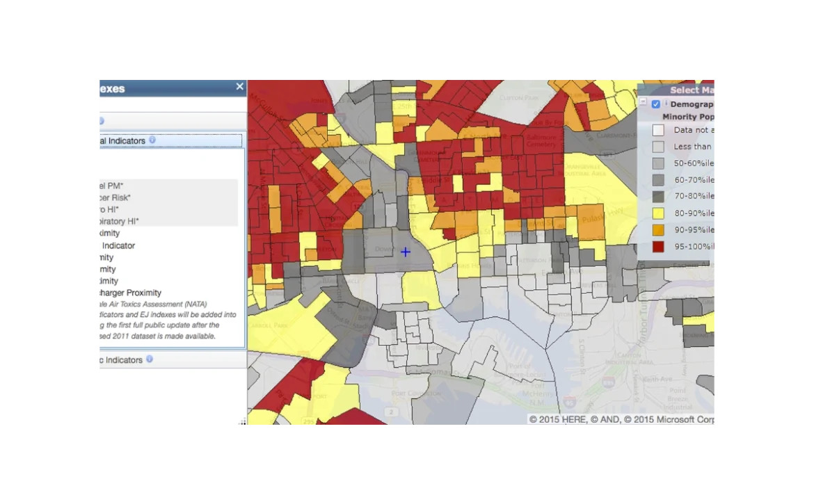Click the 80-90%ile yellow legend swatch
This screenshot has width=814, height=504.
pyautogui.click(x=658, y=213)
